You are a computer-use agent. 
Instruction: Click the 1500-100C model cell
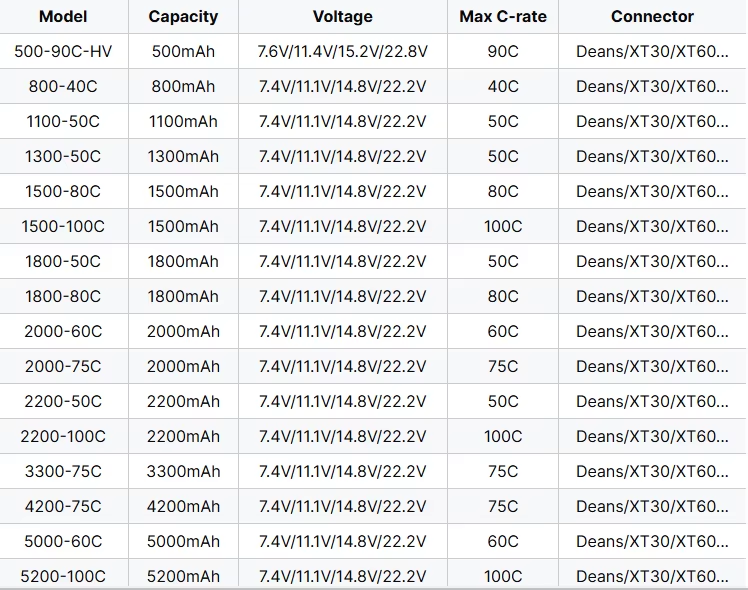click(64, 227)
